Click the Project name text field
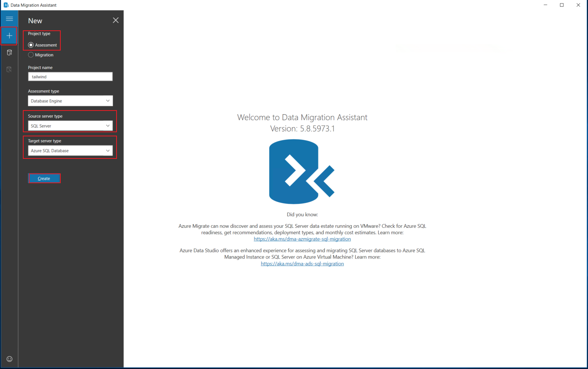This screenshot has width=588, height=369. [x=70, y=77]
